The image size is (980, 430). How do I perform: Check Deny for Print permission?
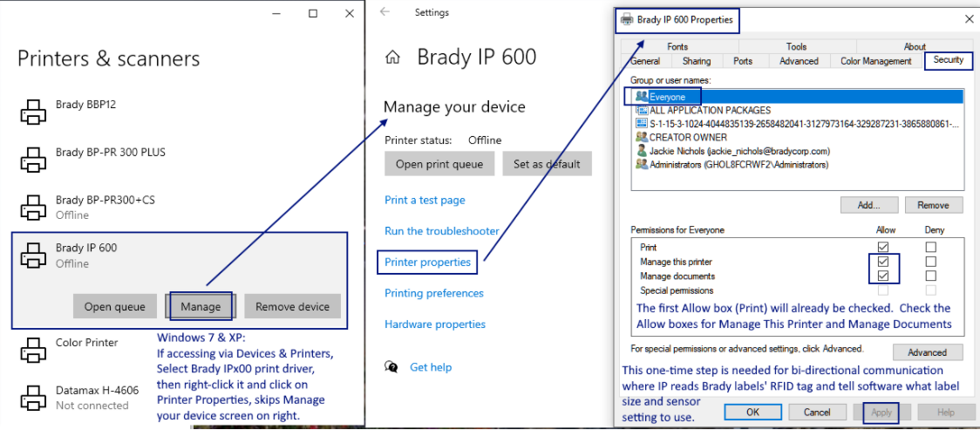click(x=931, y=247)
